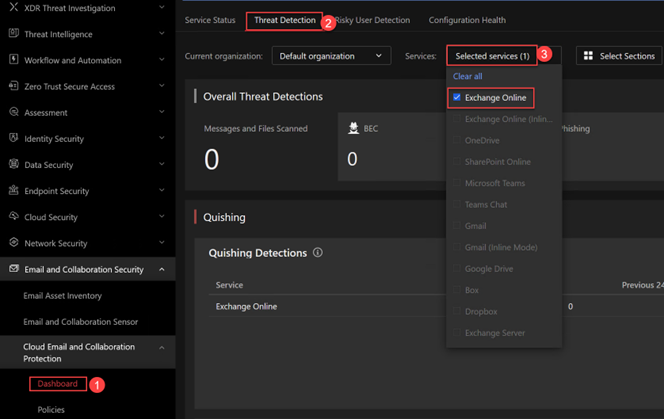Viewport: 664px width, 419px height.
Task: Expand Threat Intelligence chevron
Action: pos(162,33)
